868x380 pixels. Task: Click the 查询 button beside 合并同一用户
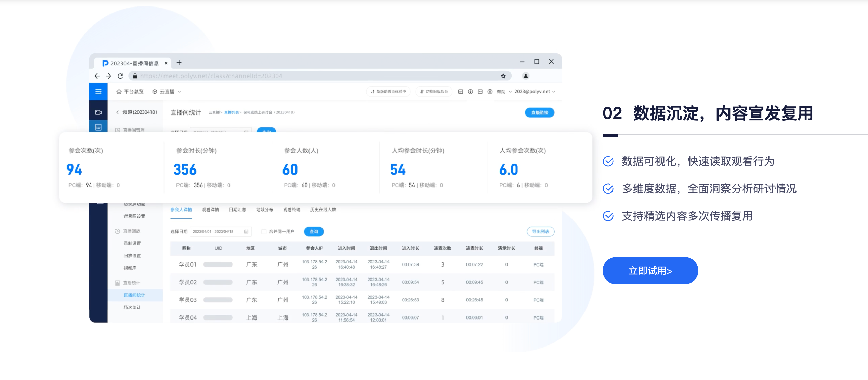click(314, 232)
